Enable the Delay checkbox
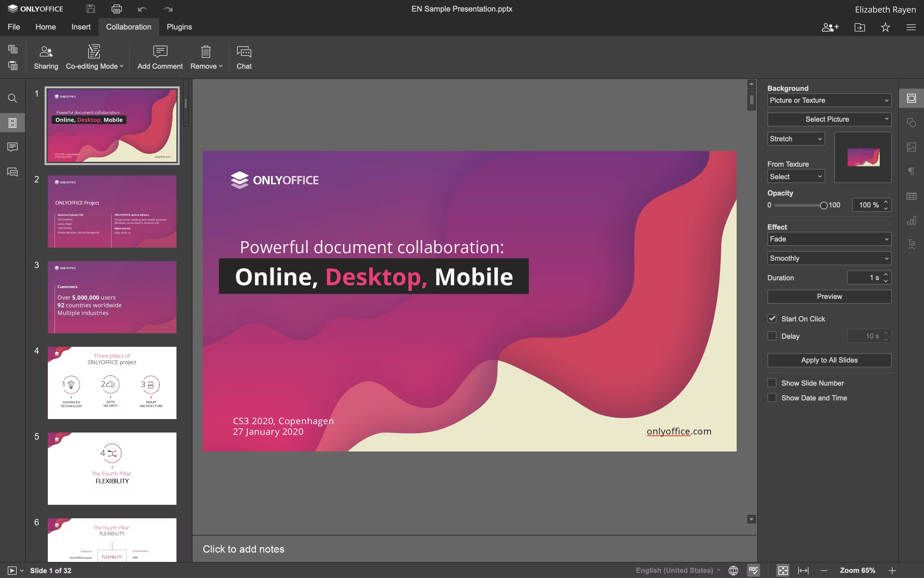 click(x=772, y=336)
